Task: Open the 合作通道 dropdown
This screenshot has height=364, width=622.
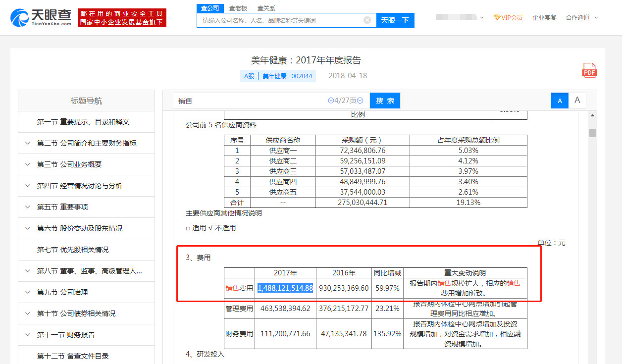Action: pyautogui.click(x=582, y=17)
